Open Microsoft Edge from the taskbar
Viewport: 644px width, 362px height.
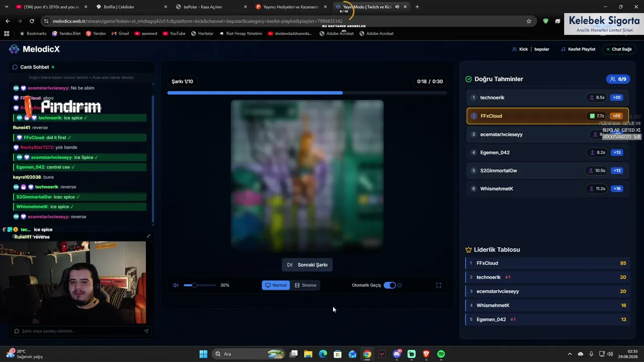pyautogui.click(x=323, y=354)
